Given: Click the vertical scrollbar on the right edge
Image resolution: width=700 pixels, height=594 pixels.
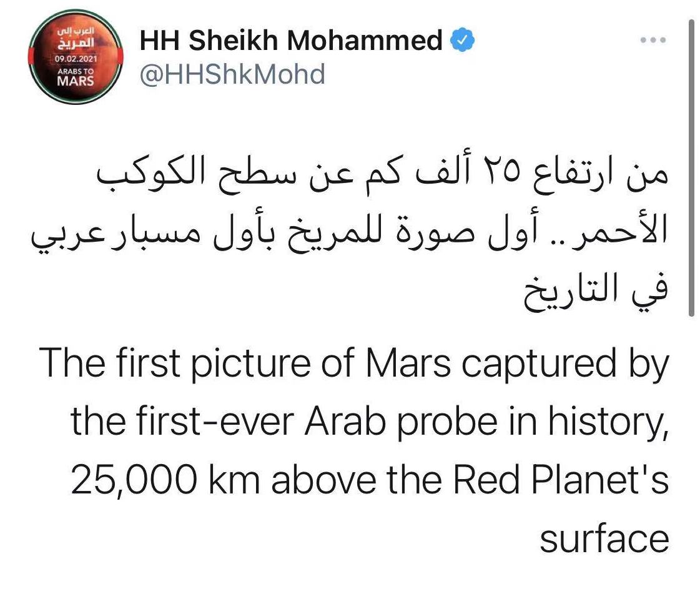Looking at the screenshot, I should pyautogui.click(x=691, y=169).
